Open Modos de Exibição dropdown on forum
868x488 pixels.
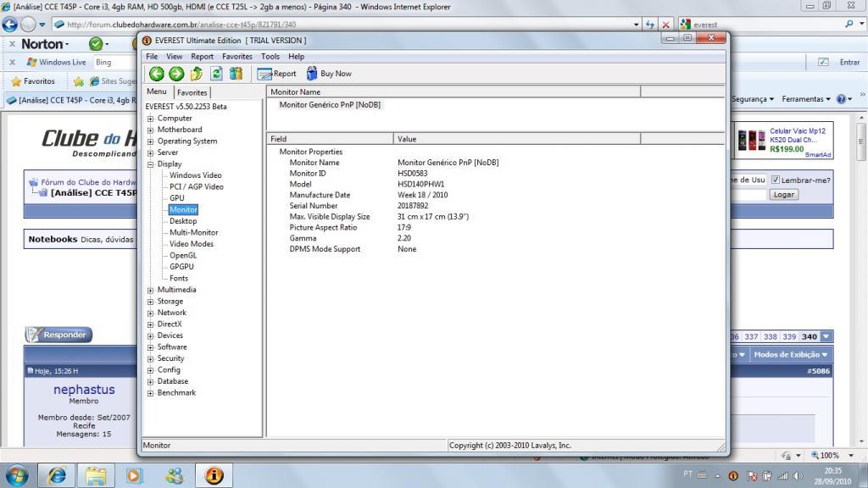click(791, 355)
